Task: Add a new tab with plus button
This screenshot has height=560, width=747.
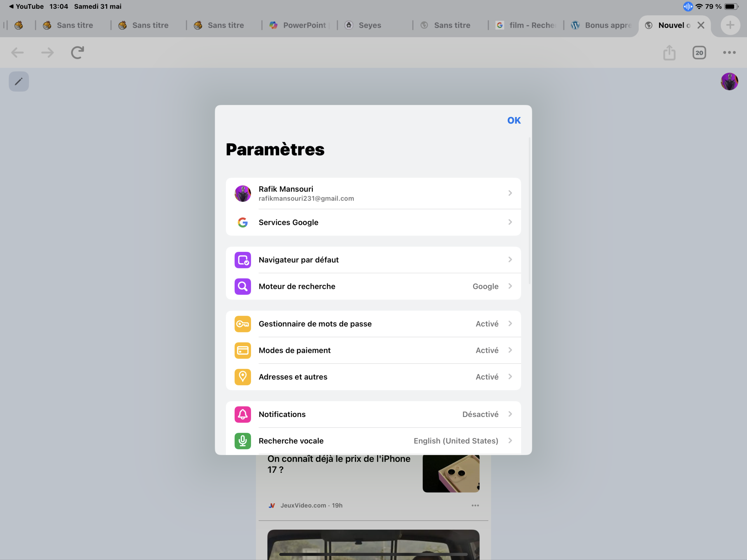Action: (x=730, y=25)
